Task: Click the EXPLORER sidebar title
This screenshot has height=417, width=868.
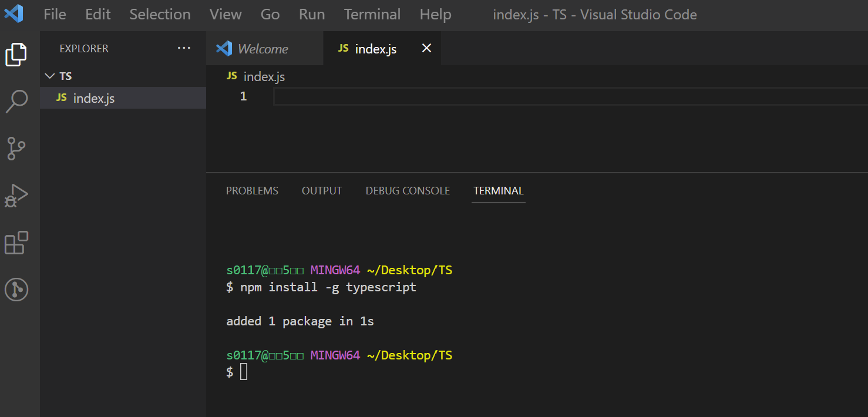Action: 84,49
